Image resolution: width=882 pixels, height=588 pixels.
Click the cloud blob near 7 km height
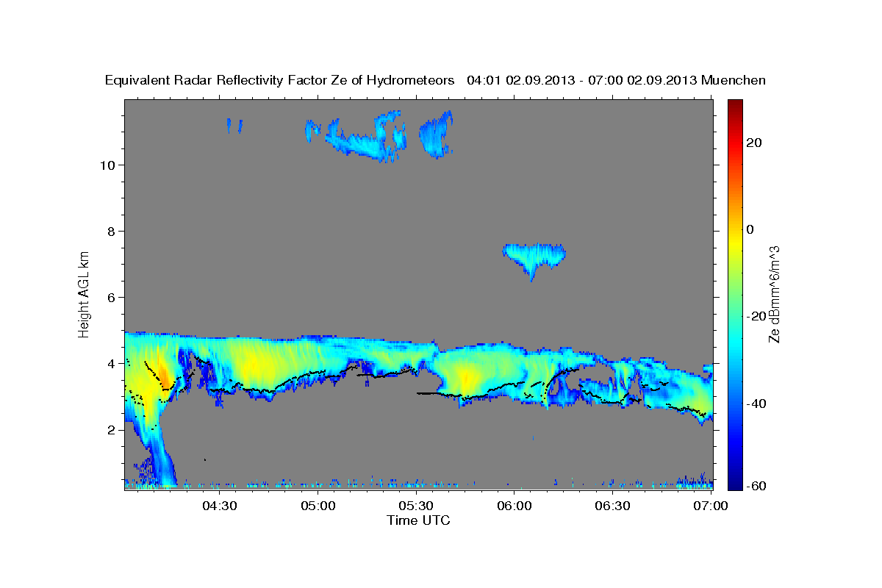coord(534,257)
